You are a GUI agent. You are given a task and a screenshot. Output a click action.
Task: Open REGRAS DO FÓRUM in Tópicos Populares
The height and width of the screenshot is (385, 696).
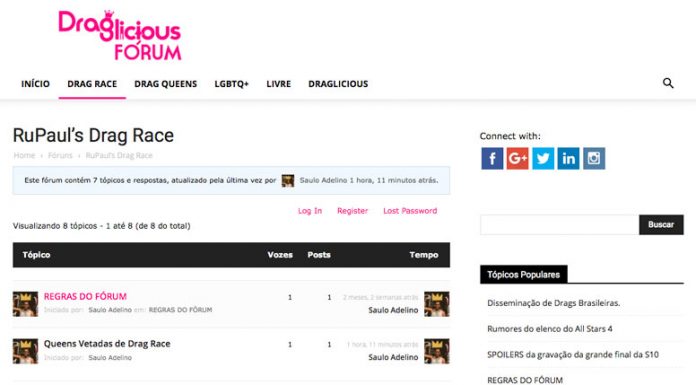(525, 380)
